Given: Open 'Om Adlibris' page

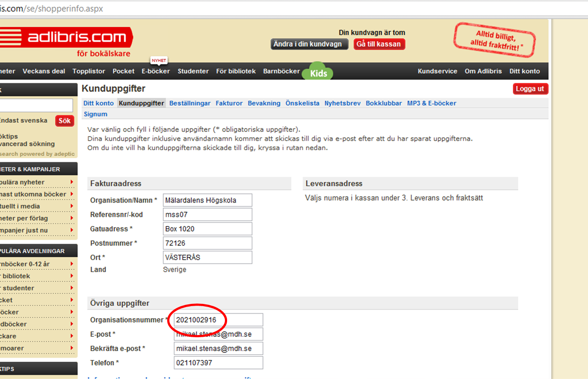Looking at the screenshot, I should click(483, 71).
